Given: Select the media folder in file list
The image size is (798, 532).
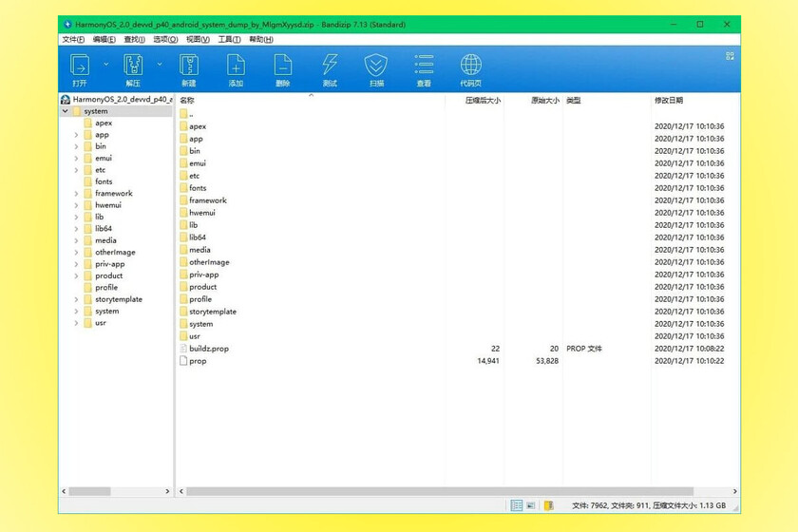Looking at the screenshot, I should (199, 250).
